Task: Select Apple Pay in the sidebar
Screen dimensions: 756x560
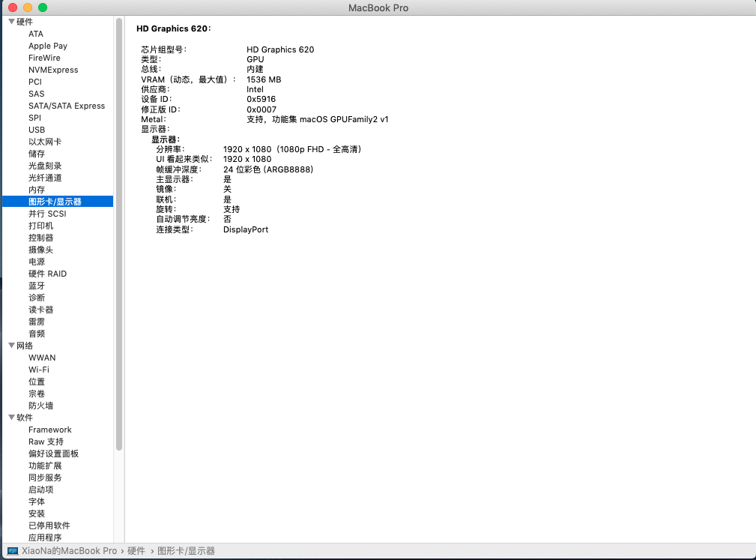Action: tap(48, 46)
